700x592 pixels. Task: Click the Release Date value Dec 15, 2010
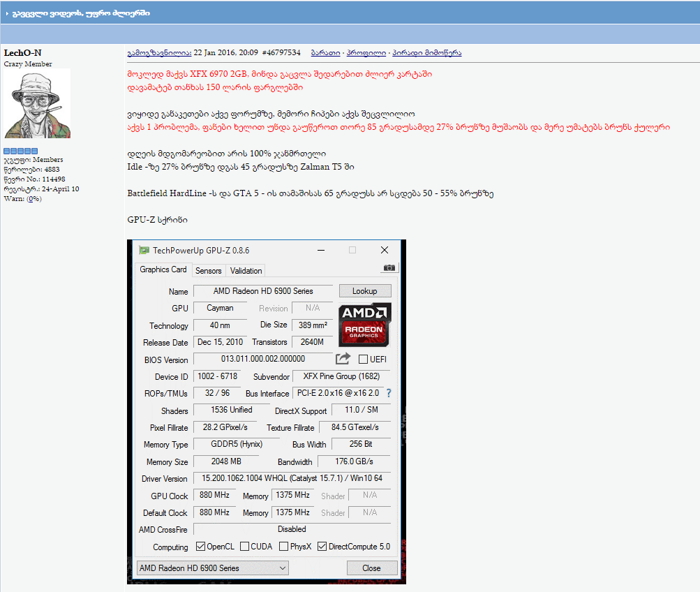click(220, 342)
